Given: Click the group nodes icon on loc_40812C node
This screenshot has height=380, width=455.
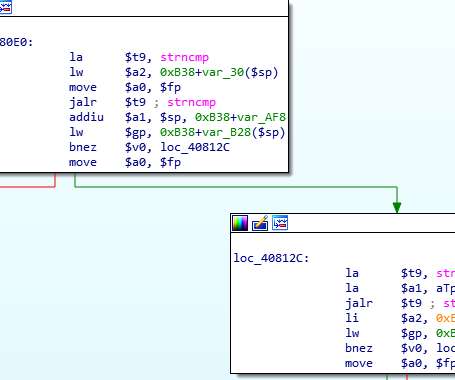Looking at the screenshot, I should [280, 223].
